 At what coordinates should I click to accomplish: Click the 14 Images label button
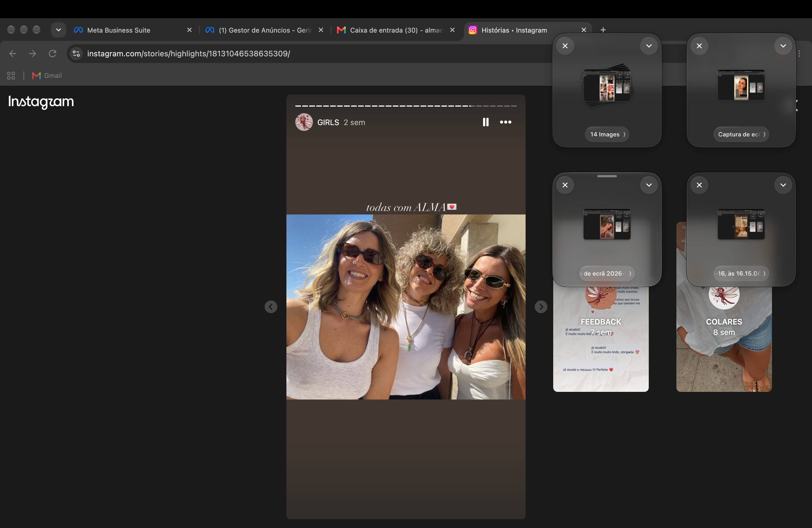pos(607,134)
